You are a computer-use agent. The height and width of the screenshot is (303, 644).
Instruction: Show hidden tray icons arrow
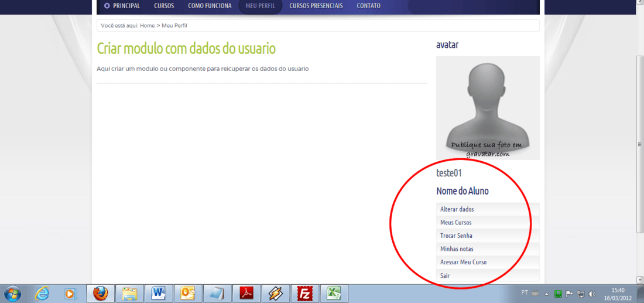[x=547, y=294]
